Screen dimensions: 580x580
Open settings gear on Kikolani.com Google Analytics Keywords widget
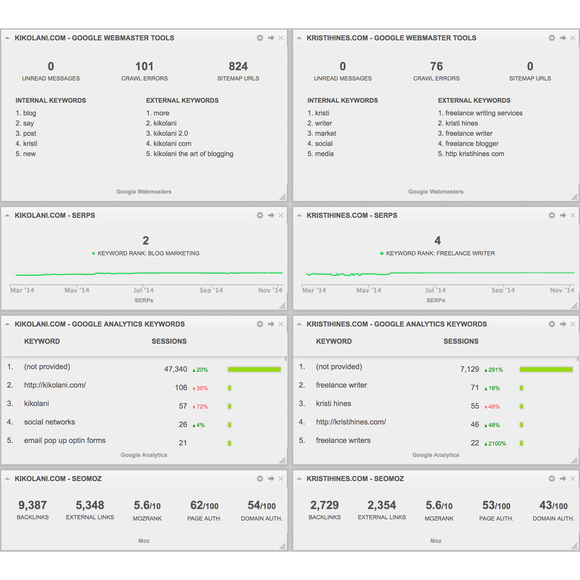tap(260, 324)
